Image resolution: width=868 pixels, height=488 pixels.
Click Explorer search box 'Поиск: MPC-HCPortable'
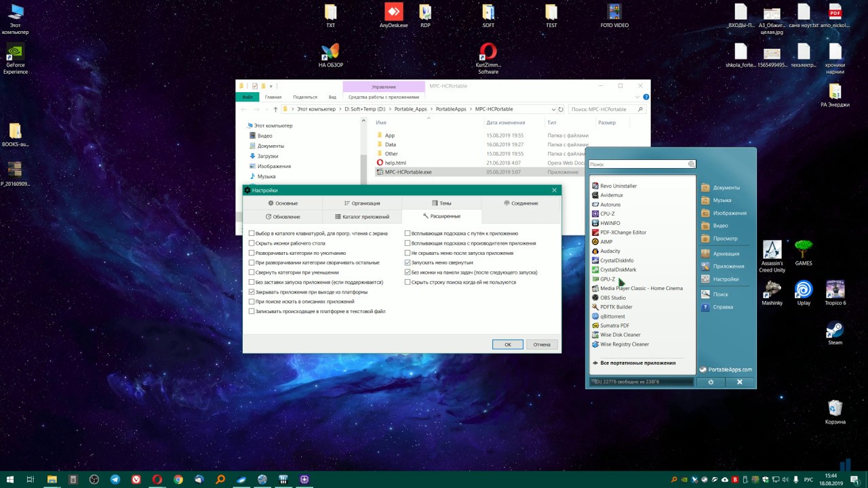606,109
